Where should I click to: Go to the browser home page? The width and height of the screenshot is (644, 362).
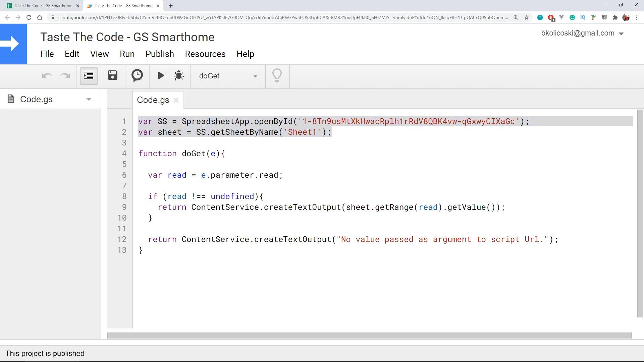(40, 17)
